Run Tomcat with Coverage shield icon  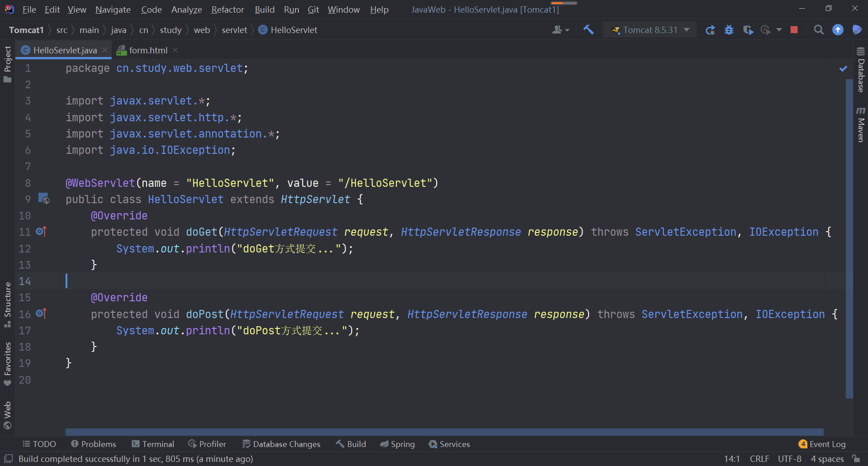[748, 30]
